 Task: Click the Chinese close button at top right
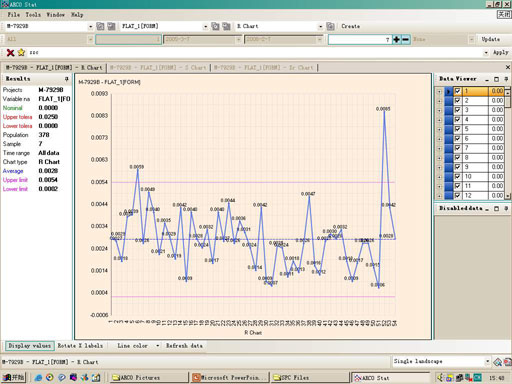click(504, 14)
